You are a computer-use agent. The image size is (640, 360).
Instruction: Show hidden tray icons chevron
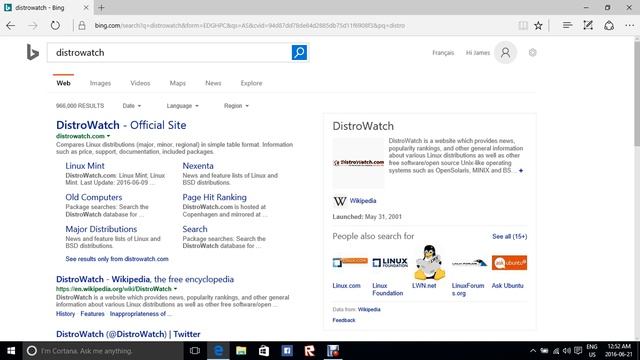[533, 351]
